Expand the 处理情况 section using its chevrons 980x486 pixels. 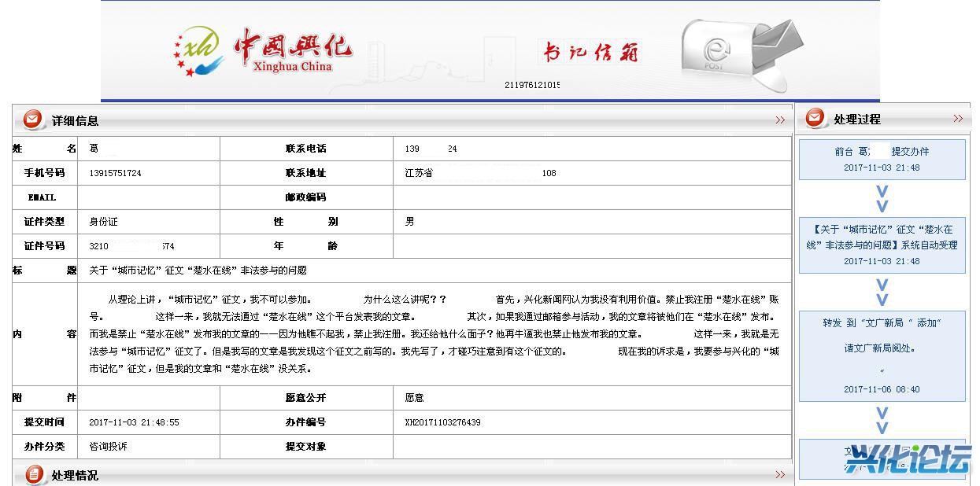pyautogui.click(x=779, y=475)
